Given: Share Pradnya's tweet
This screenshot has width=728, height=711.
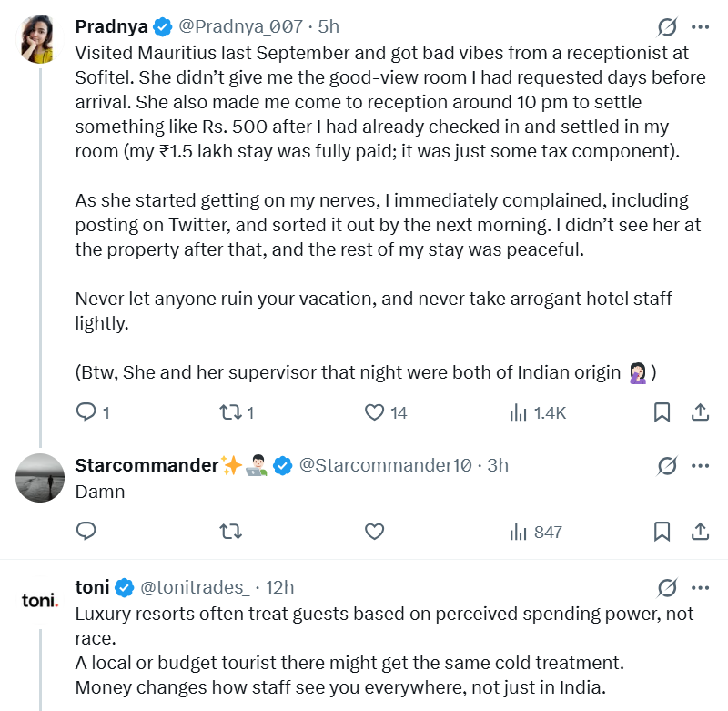Looking at the screenshot, I should [x=700, y=412].
